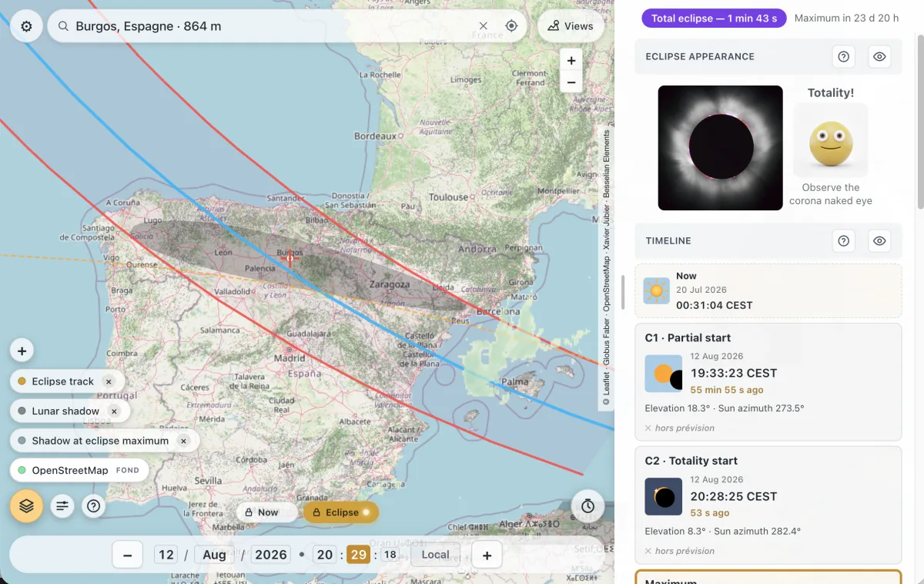The width and height of the screenshot is (924, 584).
Task: Open Timeline help
Action: 844,241
